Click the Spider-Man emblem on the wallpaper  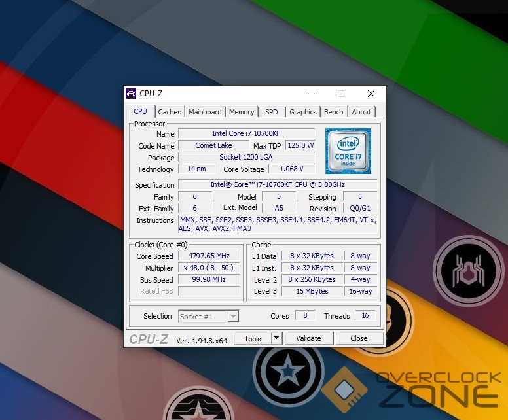click(x=467, y=271)
